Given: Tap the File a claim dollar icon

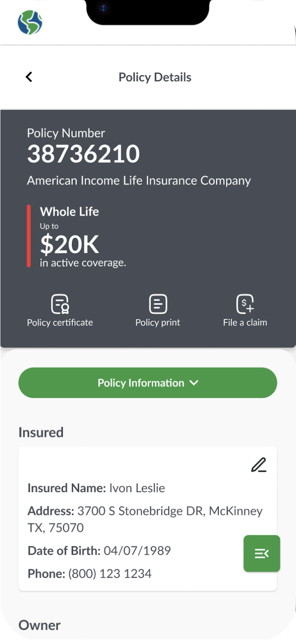Looking at the screenshot, I should [x=245, y=304].
